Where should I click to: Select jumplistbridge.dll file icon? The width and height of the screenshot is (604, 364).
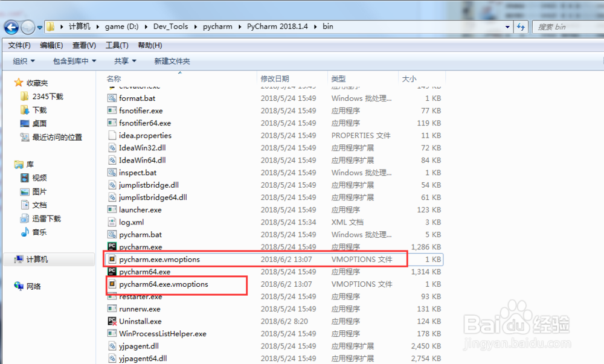[112, 185]
